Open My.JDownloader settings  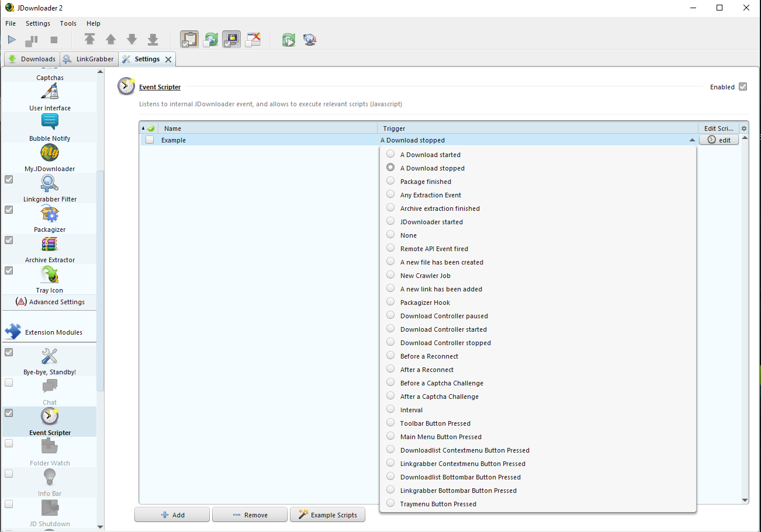point(50,158)
